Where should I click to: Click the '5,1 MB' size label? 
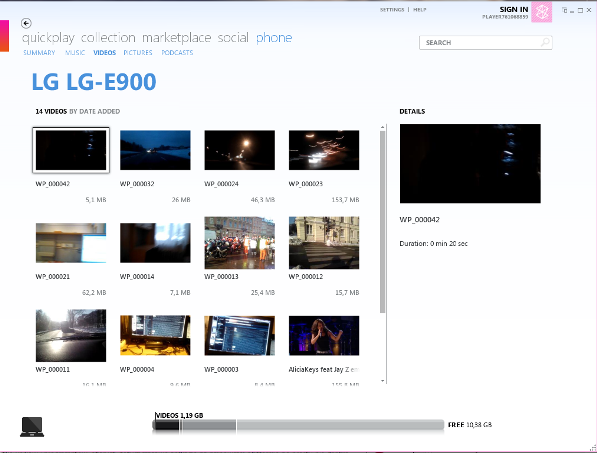point(96,200)
